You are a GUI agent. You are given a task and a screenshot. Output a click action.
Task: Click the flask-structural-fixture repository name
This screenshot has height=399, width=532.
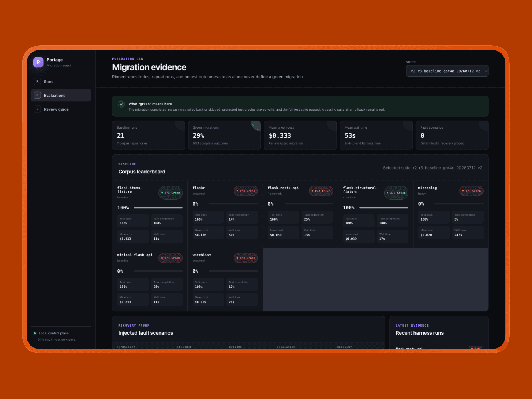click(x=360, y=190)
